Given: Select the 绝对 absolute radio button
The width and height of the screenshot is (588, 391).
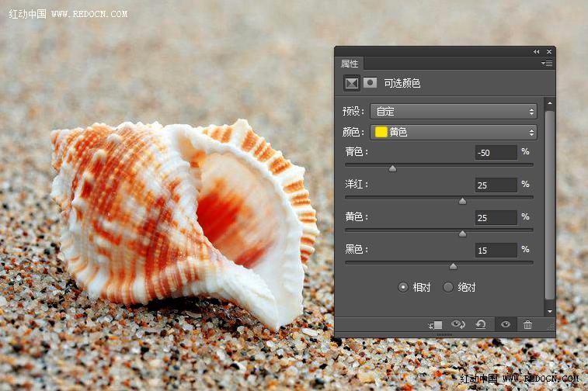Looking at the screenshot, I should (x=447, y=288).
